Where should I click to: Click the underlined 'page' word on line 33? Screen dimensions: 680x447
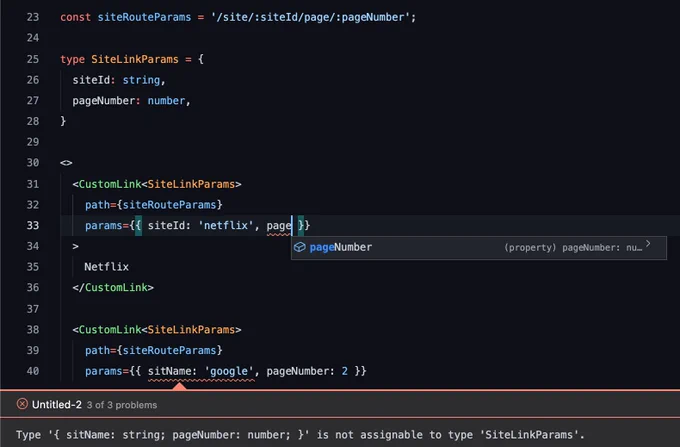[279, 226]
